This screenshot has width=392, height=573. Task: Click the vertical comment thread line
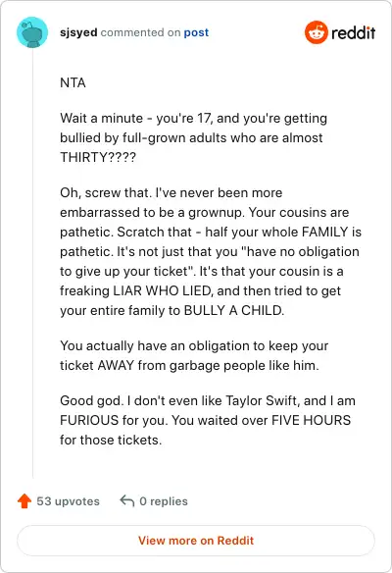[33, 263]
